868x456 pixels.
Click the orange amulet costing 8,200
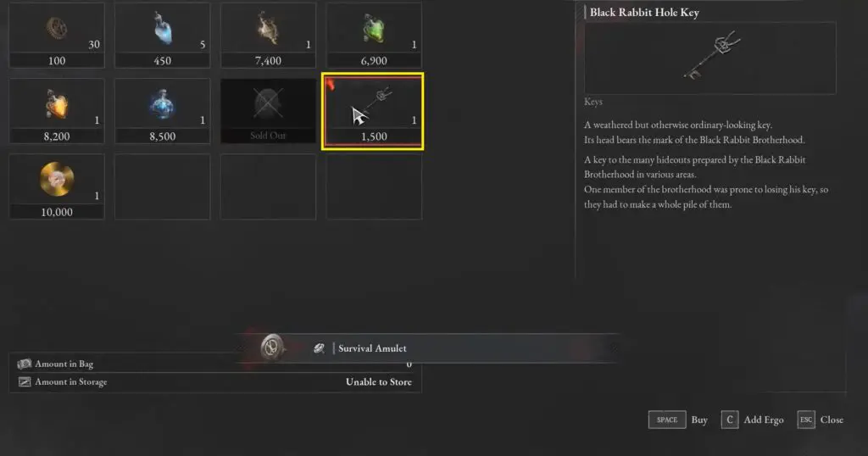[x=57, y=111]
